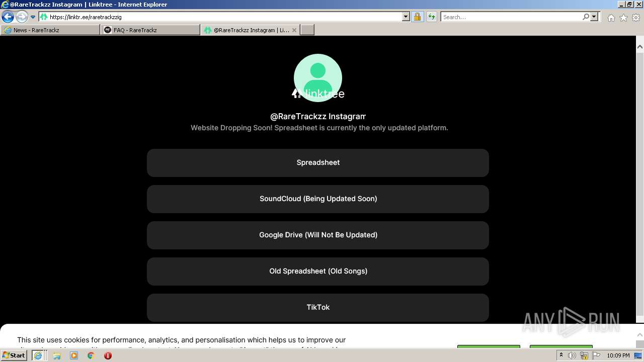Open Windows Explorer folder taskbar icon
Screen dimensions: 644x362
[57, 355]
